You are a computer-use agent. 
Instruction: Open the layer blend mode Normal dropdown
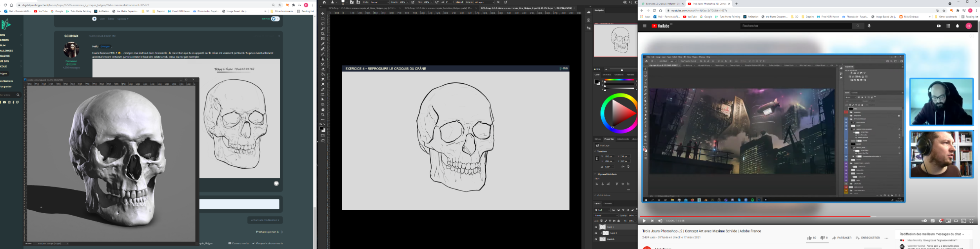pos(606,215)
